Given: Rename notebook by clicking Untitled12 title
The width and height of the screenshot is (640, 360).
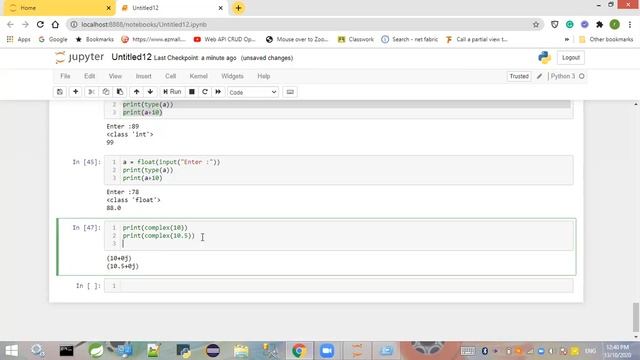Looking at the screenshot, I should [x=131, y=57].
